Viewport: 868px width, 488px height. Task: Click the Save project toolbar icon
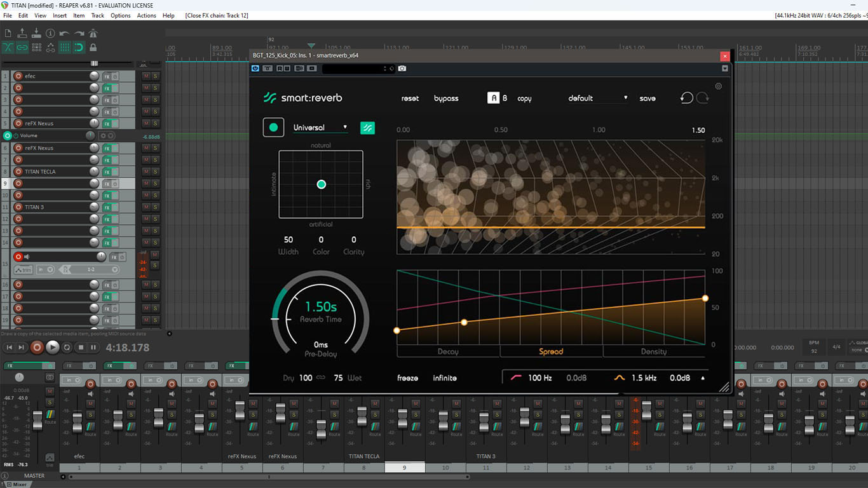pyautogui.click(x=36, y=33)
